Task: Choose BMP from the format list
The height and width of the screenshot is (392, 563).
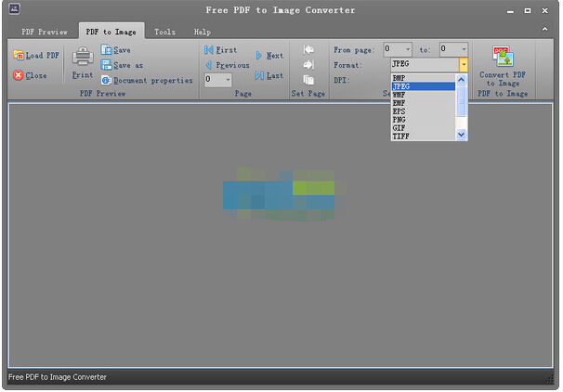Action: click(424, 78)
